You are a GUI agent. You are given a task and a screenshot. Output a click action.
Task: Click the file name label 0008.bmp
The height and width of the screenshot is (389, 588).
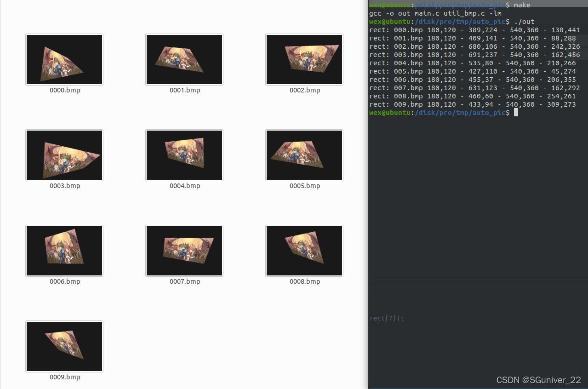(x=305, y=281)
